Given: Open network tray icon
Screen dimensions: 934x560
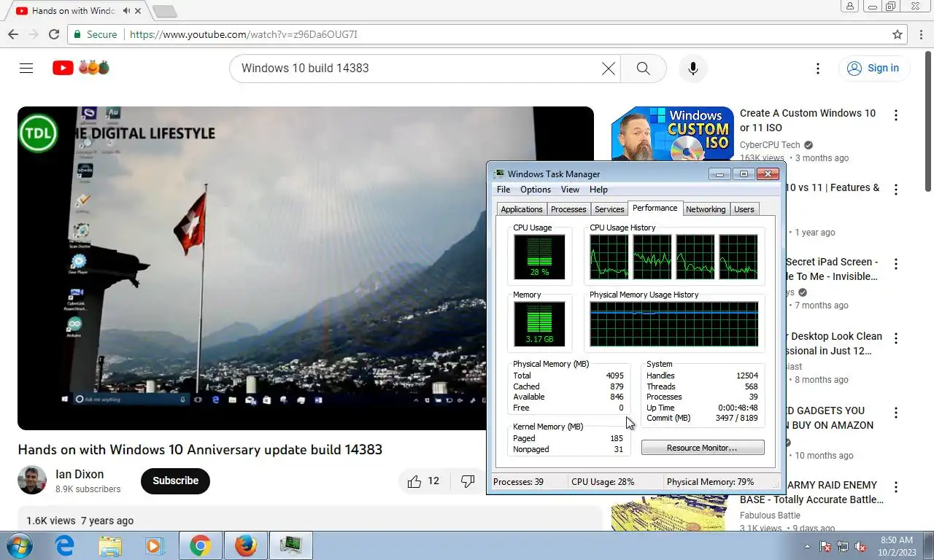Looking at the screenshot, I should point(843,546).
